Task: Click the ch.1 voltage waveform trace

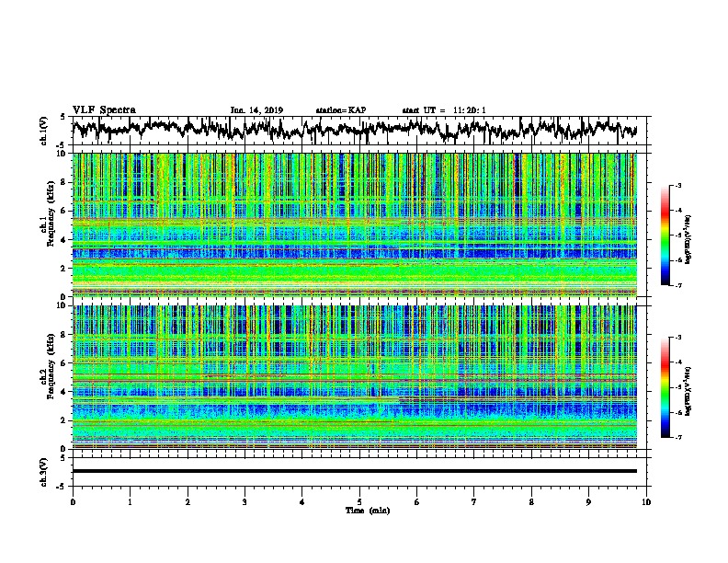Action: pos(355,130)
